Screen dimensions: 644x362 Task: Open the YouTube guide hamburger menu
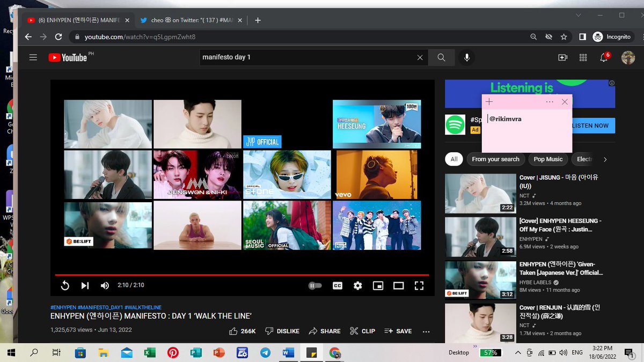[33, 57]
